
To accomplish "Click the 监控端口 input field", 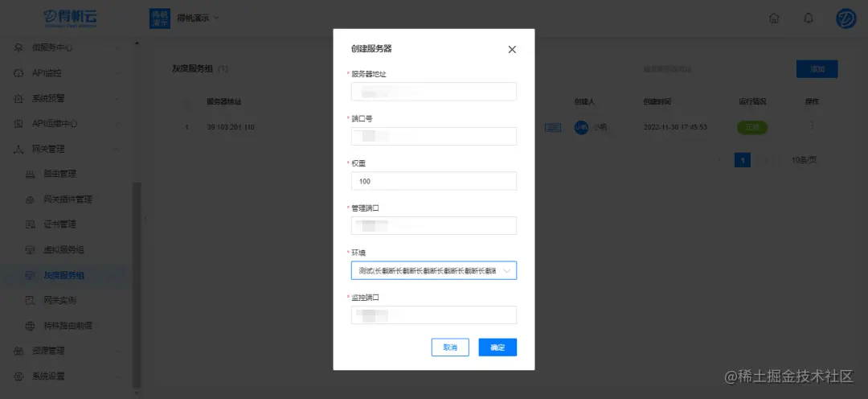I will 433,315.
